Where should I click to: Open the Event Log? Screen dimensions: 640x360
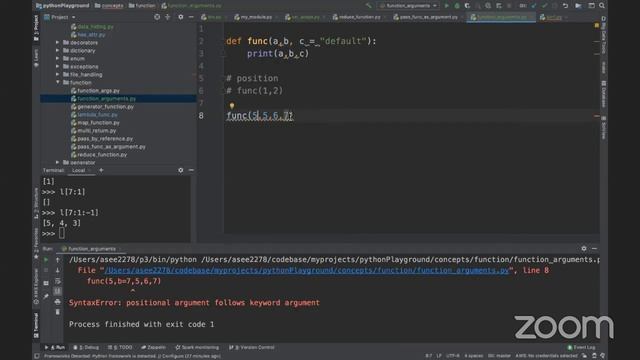pyautogui.click(x=582, y=347)
